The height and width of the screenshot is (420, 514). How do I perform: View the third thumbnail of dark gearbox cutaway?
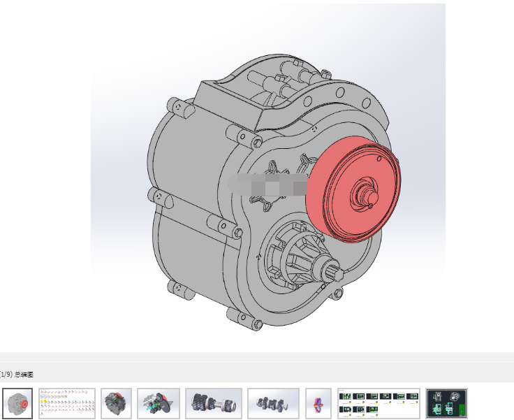pos(116,404)
